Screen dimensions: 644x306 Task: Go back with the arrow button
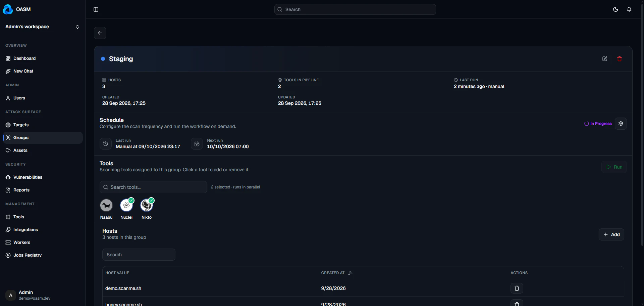[100, 33]
